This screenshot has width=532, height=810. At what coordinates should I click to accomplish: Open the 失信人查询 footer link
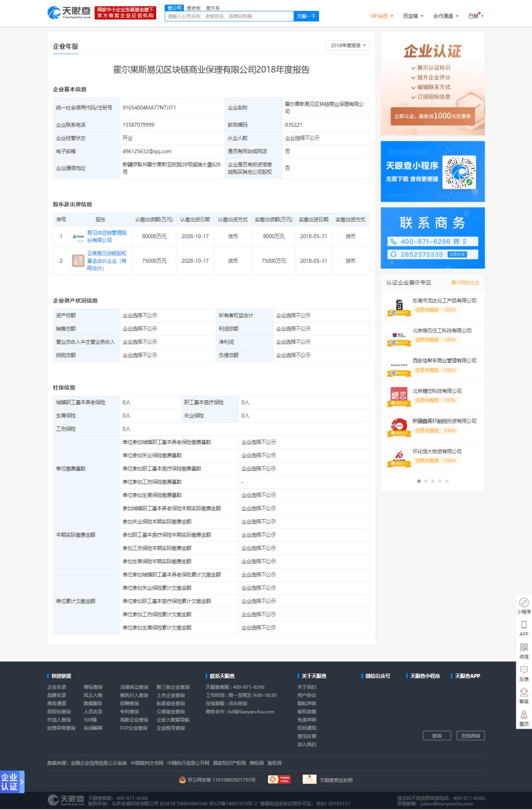59,720
